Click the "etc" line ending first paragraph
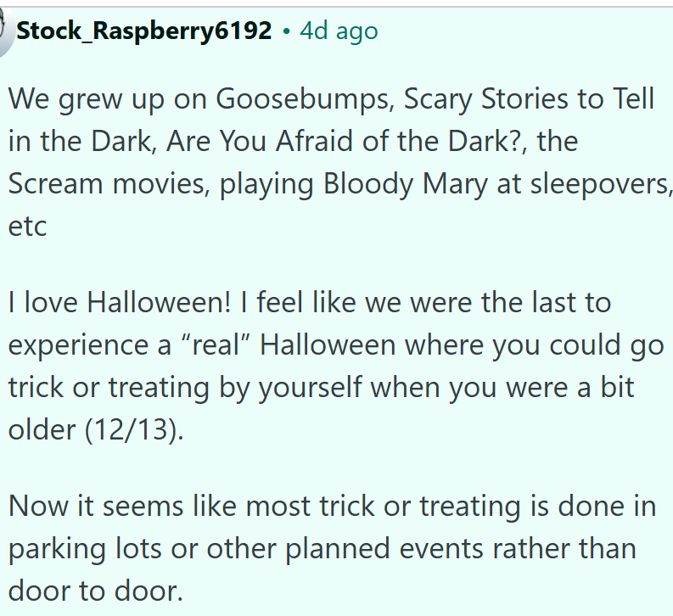Screen dimensions: 673x616 click(26, 227)
